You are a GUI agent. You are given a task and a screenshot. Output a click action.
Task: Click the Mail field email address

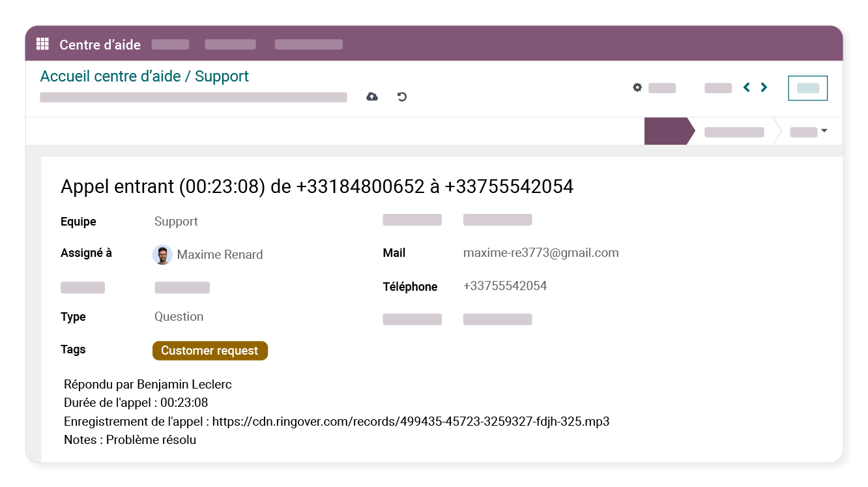(540, 253)
